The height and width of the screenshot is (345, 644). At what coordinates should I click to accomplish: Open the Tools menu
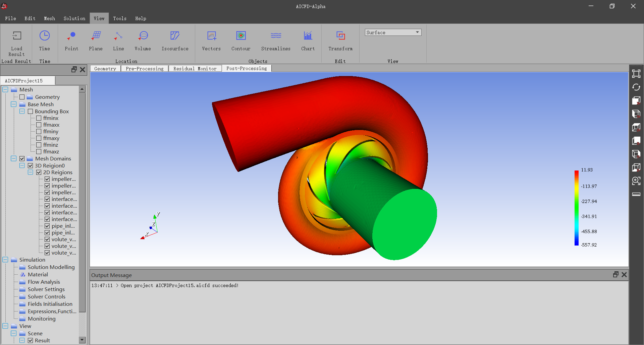pos(120,18)
